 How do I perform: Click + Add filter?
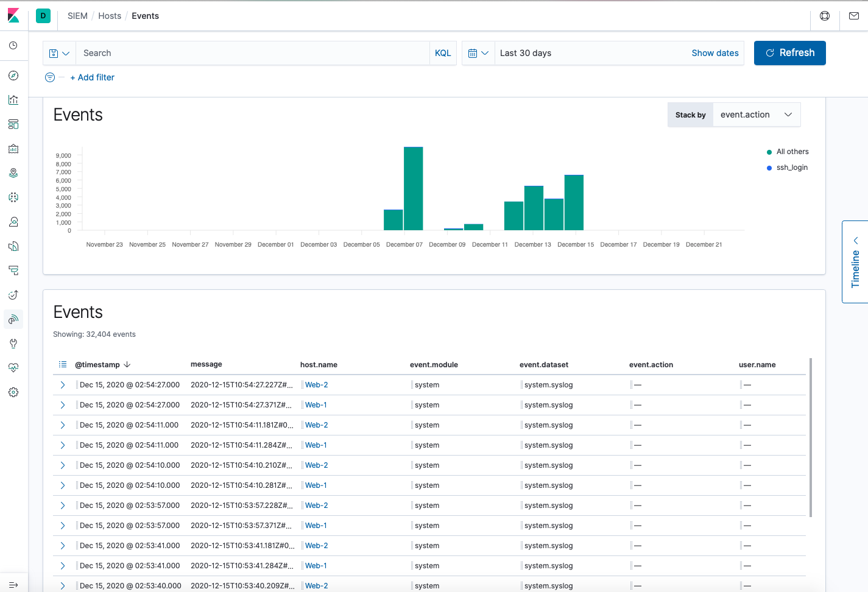(92, 77)
